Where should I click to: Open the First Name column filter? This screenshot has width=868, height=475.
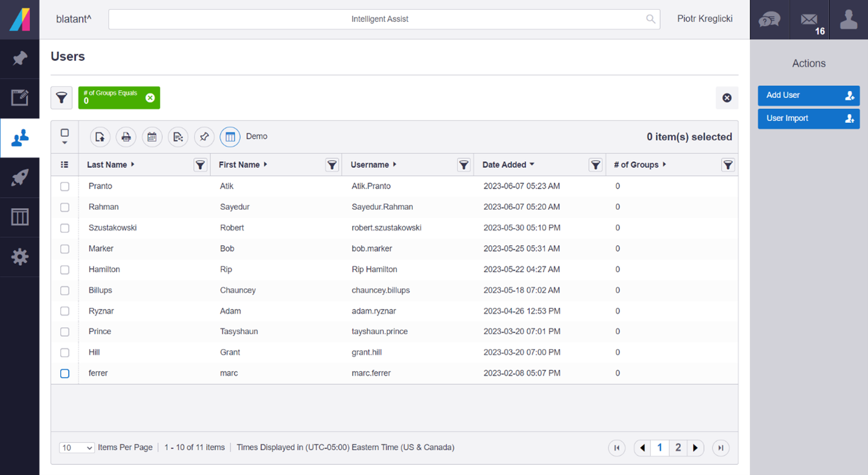click(x=332, y=165)
